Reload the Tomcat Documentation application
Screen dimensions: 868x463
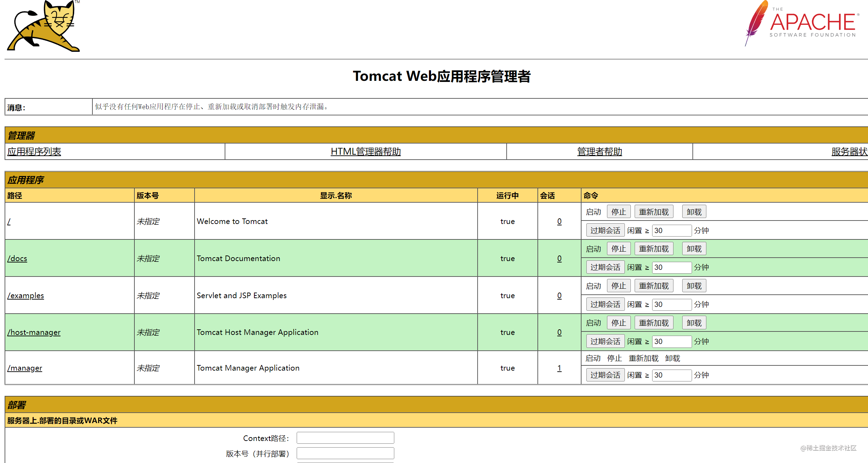tap(654, 248)
